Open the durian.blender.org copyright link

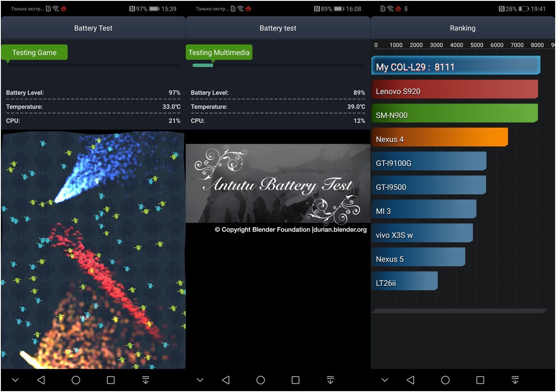pos(339,230)
